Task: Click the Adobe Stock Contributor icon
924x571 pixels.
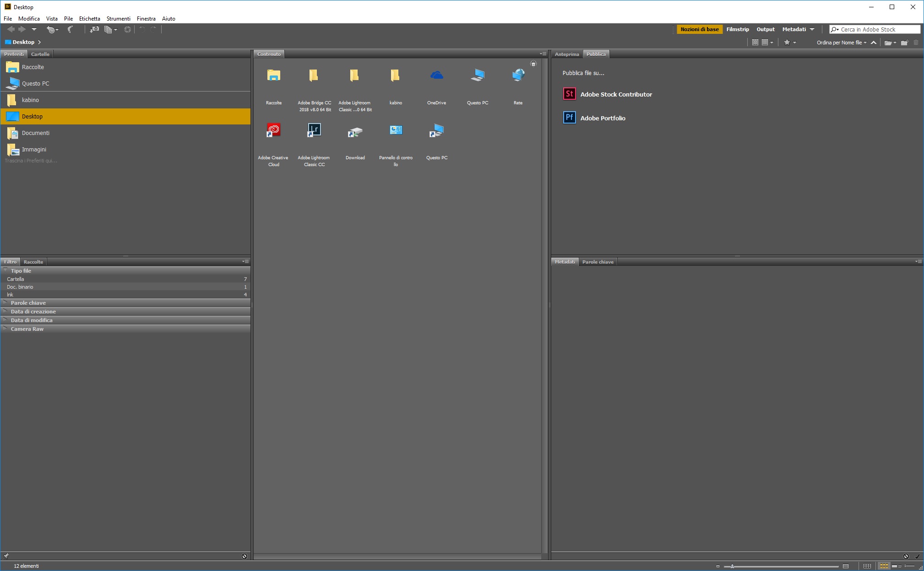Action: pyautogui.click(x=569, y=94)
